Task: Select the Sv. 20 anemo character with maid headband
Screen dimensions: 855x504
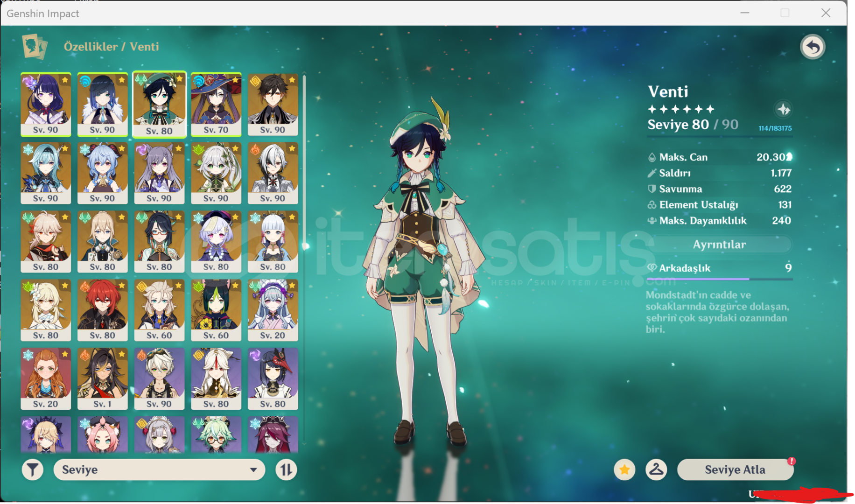Action: [273, 310]
